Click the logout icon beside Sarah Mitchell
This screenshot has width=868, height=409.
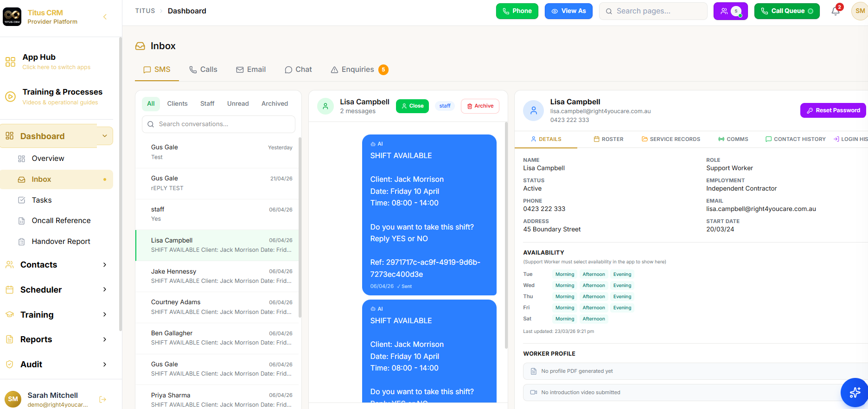coord(103,399)
